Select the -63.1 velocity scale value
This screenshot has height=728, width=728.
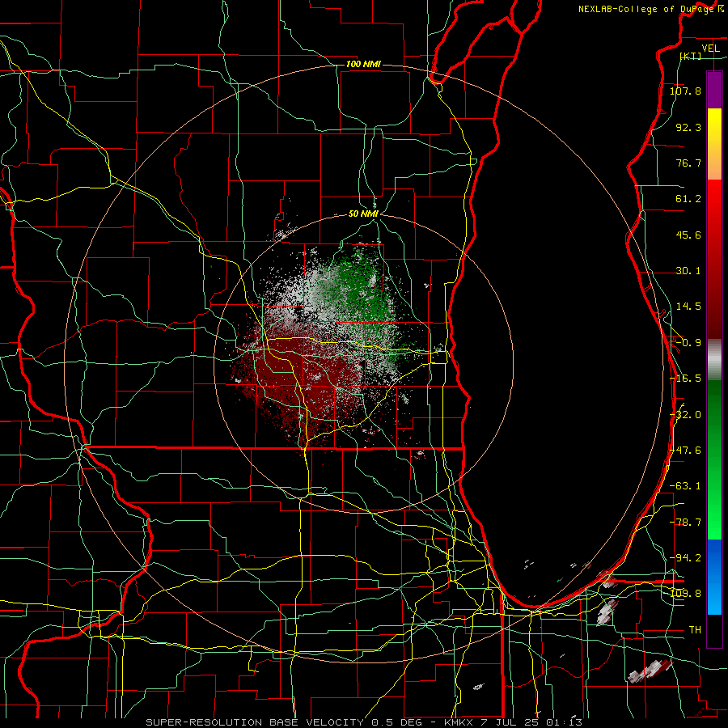685,486
